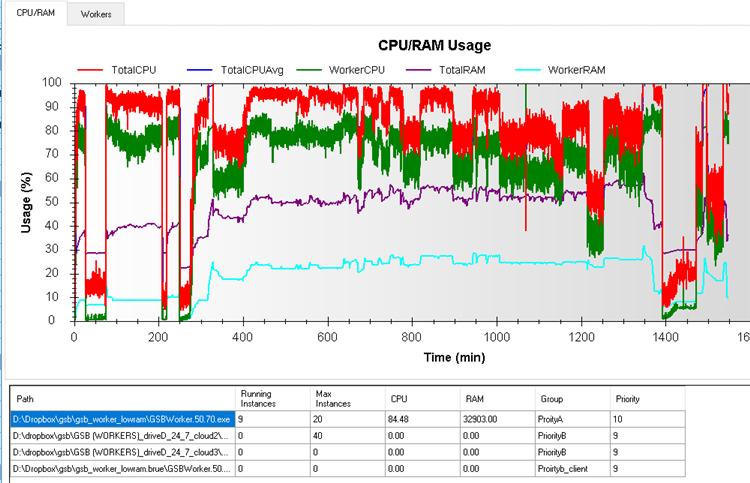750x483 pixels.
Task: Click the Priority column header
Action: point(645,398)
